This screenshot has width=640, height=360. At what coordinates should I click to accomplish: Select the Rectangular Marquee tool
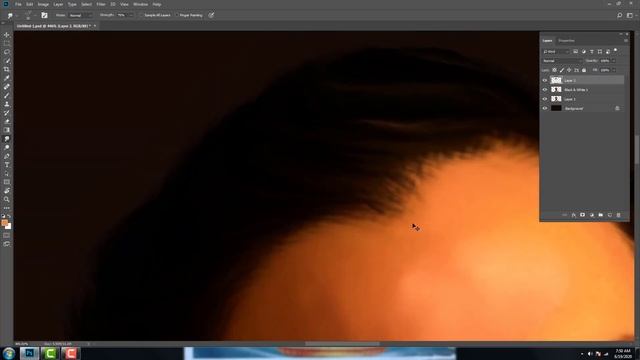point(7,43)
